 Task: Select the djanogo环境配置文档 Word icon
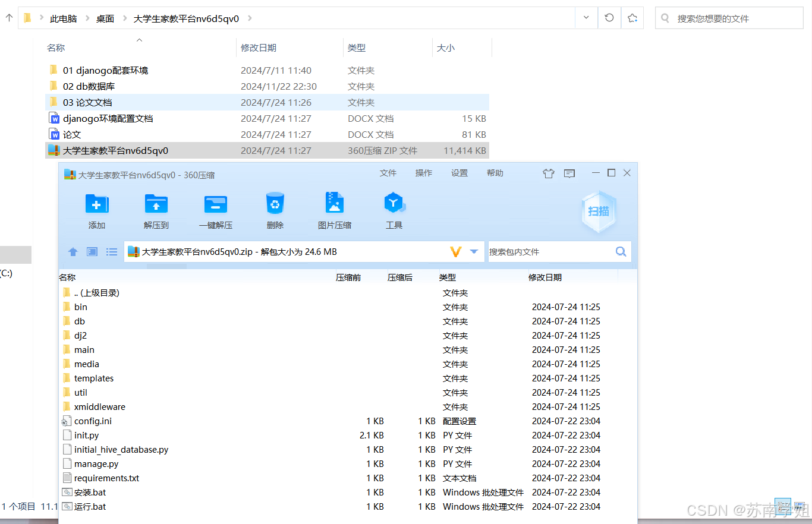pos(54,119)
